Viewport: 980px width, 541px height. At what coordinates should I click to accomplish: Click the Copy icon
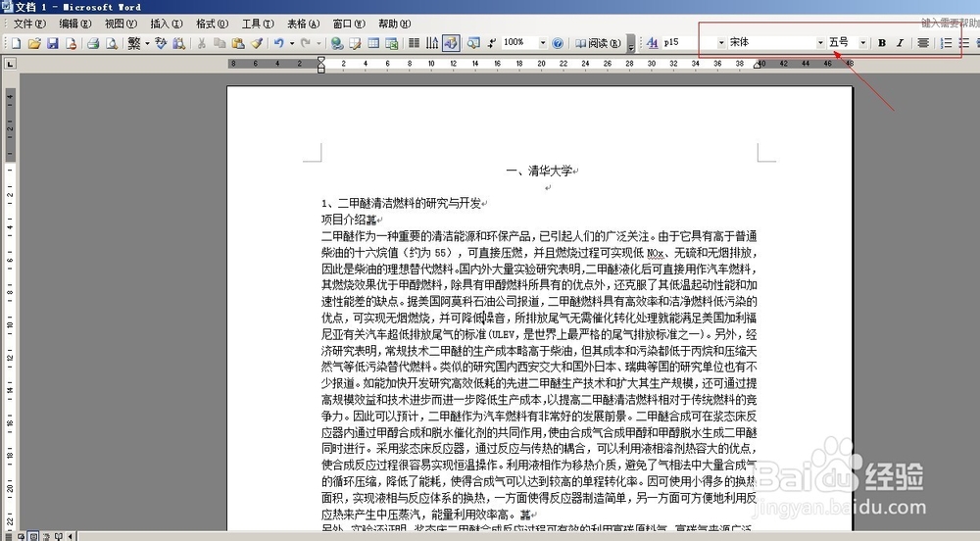pos(220,43)
